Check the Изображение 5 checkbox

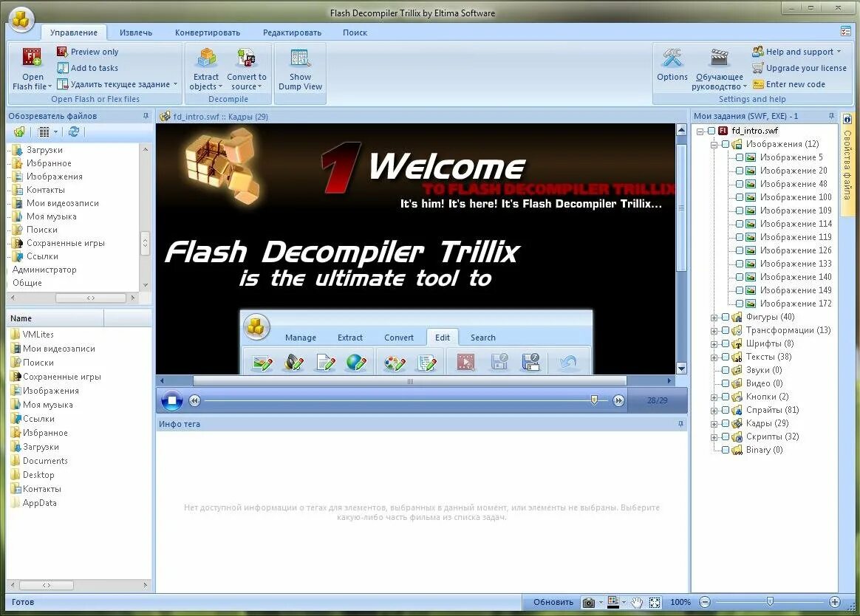[x=740, y=157]
